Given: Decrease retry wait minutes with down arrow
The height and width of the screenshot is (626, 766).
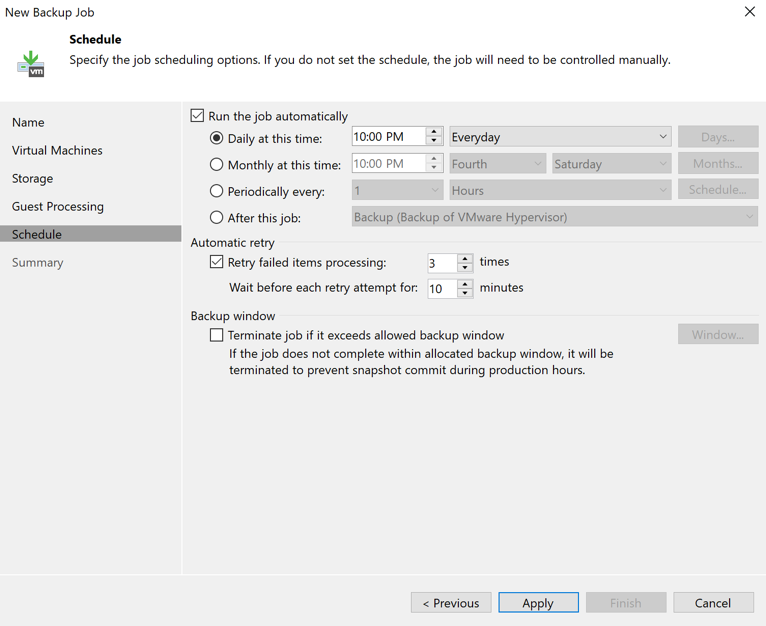Looking at the screenshot, I should click(465, 293).
